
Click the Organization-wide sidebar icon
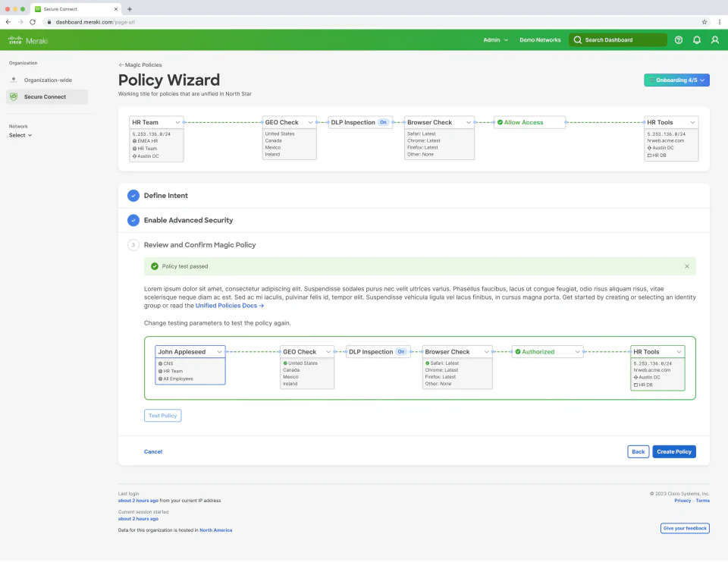14,80
